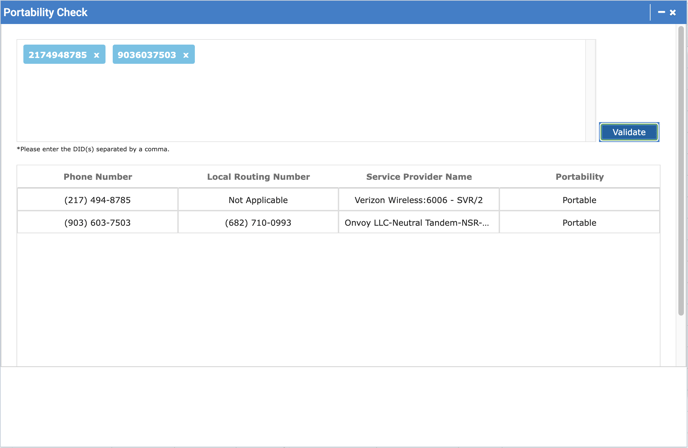Select the Verizon Wireless provider cell
The width and height of the screenshot is (688, 448).
pos(419,200)
